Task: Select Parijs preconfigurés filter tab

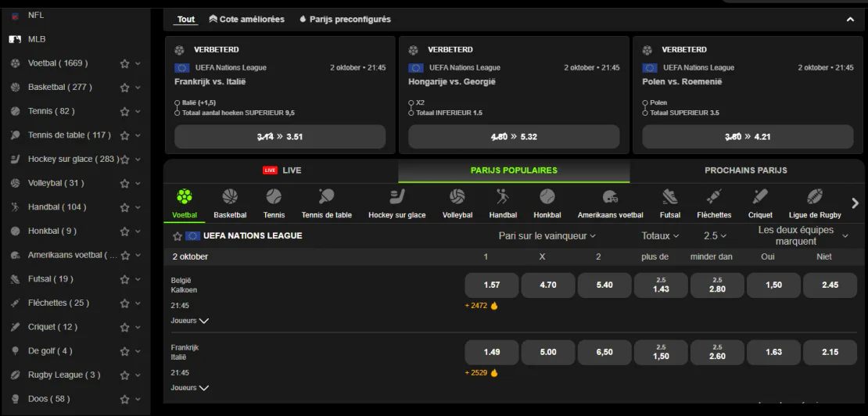Action: pos(345,20)
